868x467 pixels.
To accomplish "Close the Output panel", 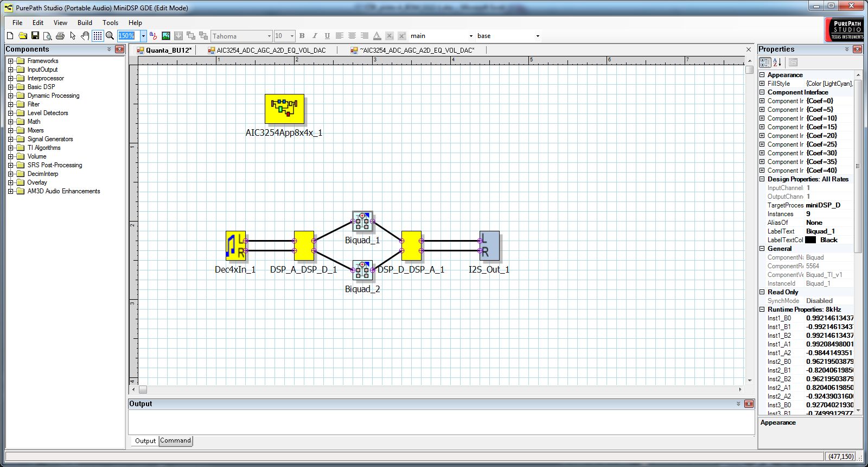I will pos(749,404).
